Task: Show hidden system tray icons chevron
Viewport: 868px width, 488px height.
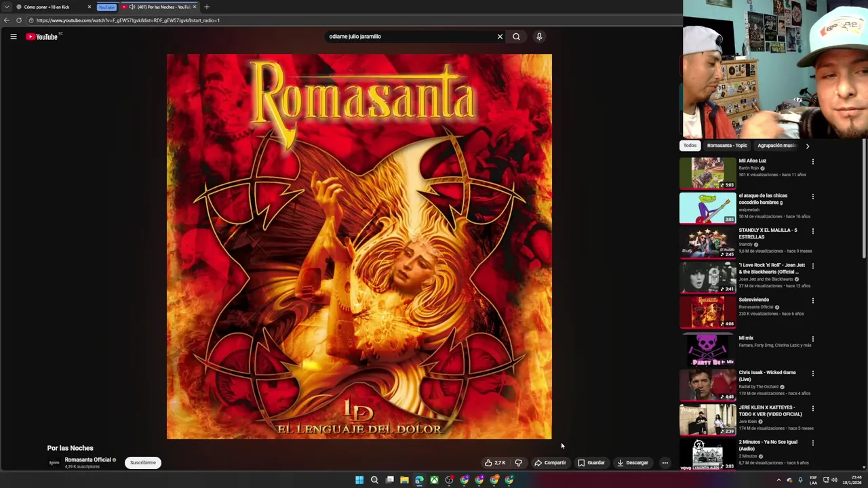Action: (778, 480)
